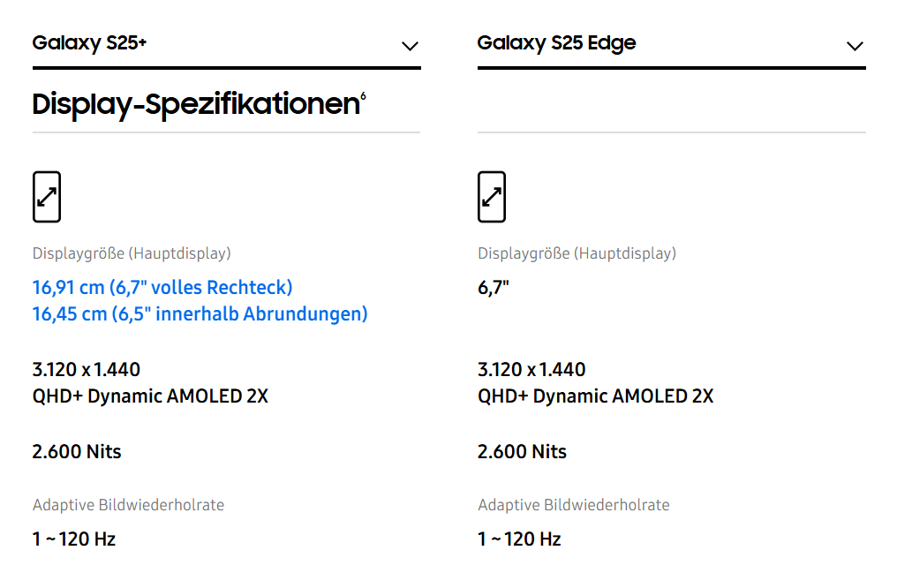Expand the Galaxy S25 Edge dropdown chevron

pos(854,46)
